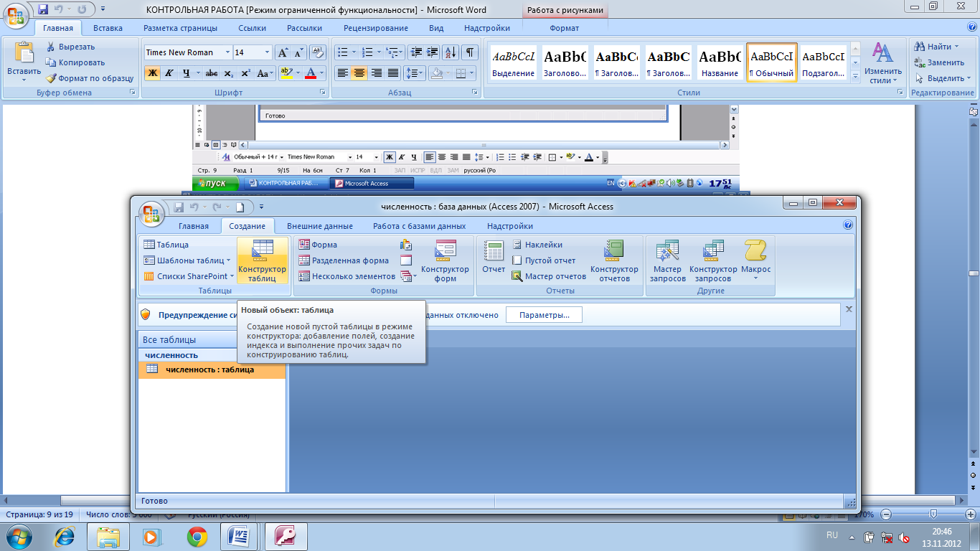
Task: Decrease paragraph indent
Action: coord(416,52)
